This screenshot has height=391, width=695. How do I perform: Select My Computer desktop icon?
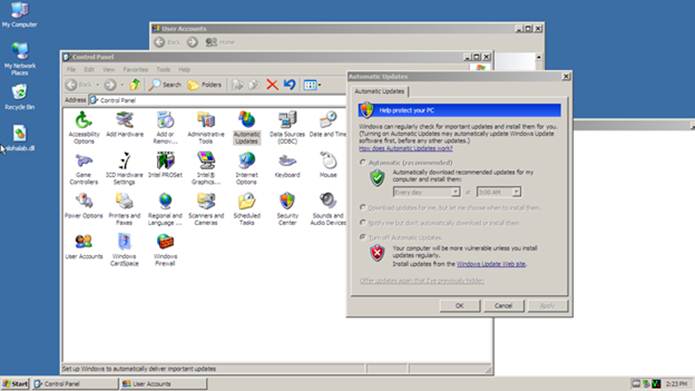coord(19,15)
